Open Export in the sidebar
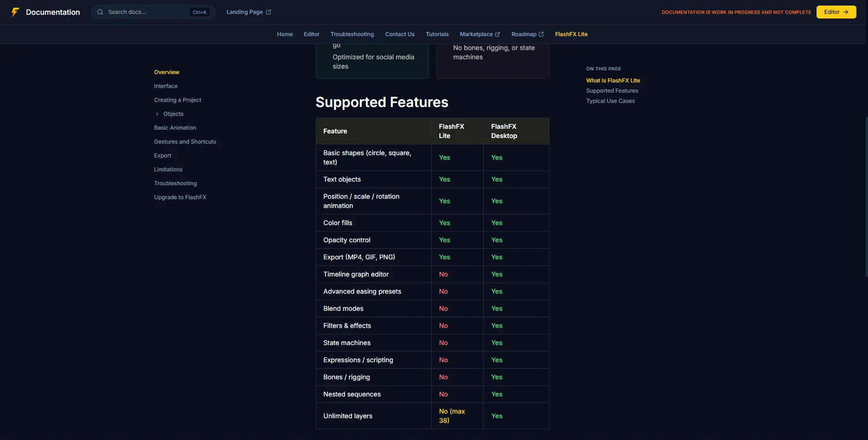The image size is (868, 440). point(163,156)
